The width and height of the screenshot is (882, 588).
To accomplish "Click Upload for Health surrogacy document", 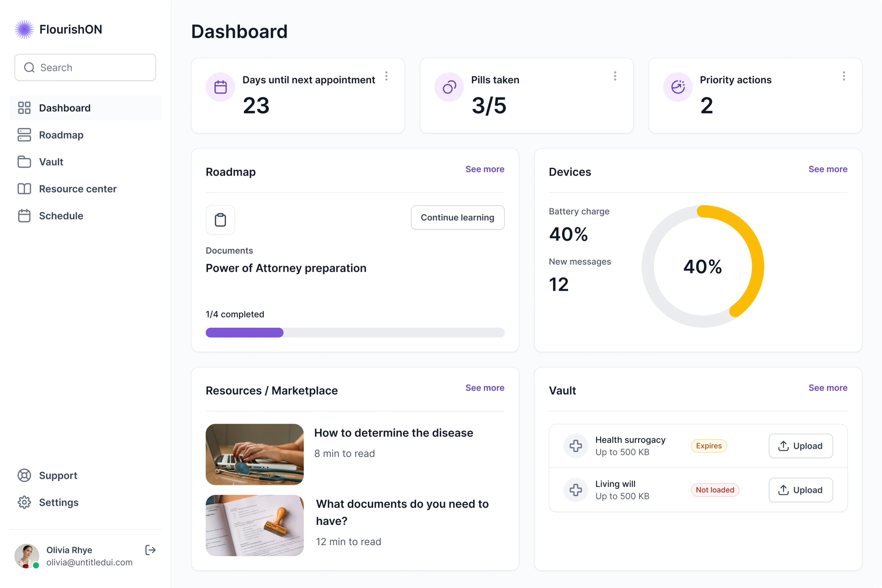I will (x=801, y=446).
